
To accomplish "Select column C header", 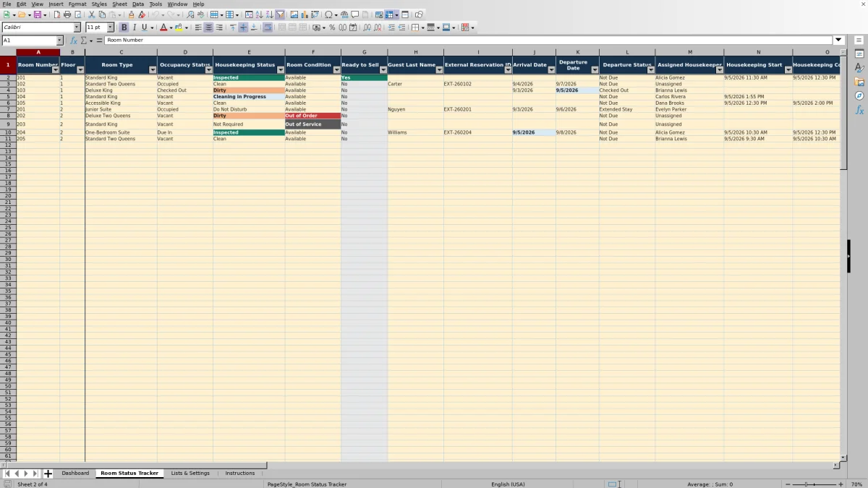I will [121, 52].
